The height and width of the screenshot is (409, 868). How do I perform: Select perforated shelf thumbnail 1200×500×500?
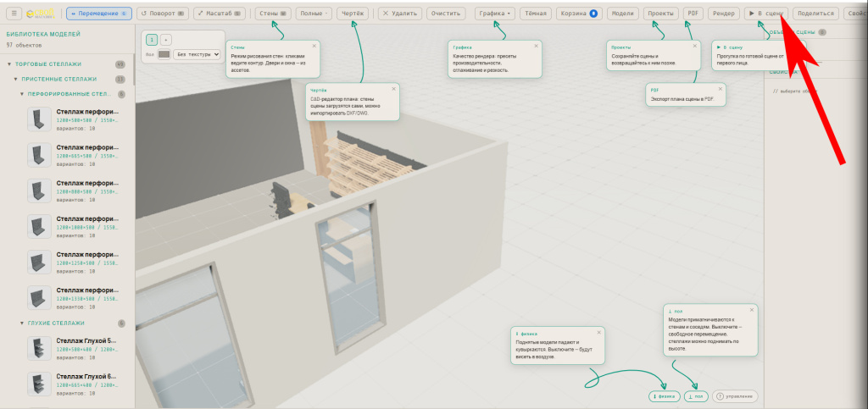click(x=39, y=119)
